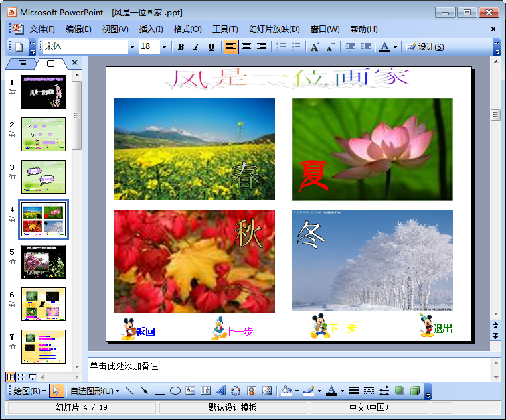Insert a horizontal text box

coord(190,391)
